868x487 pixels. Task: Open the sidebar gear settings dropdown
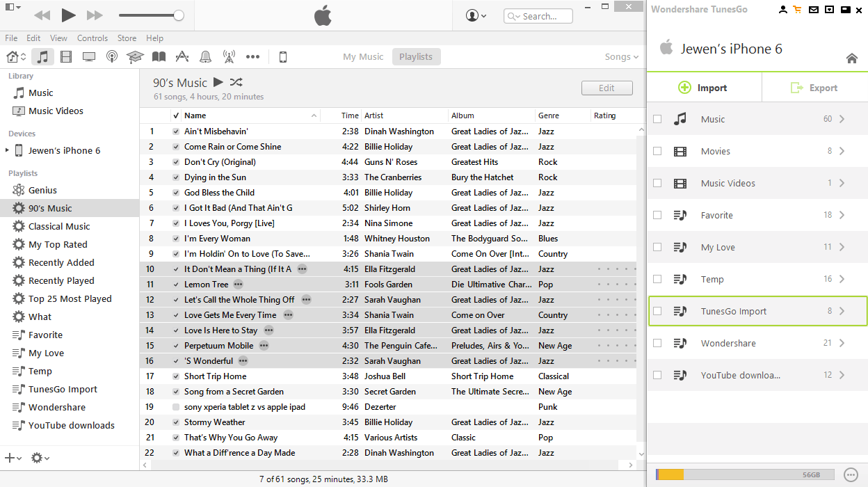point(40,458)
